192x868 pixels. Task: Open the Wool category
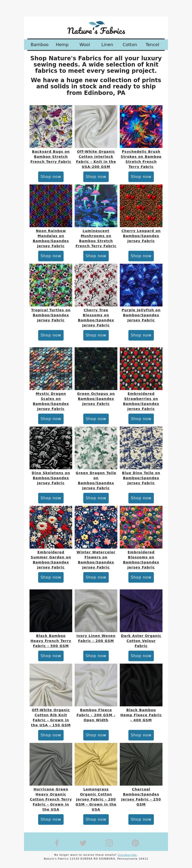84,44
